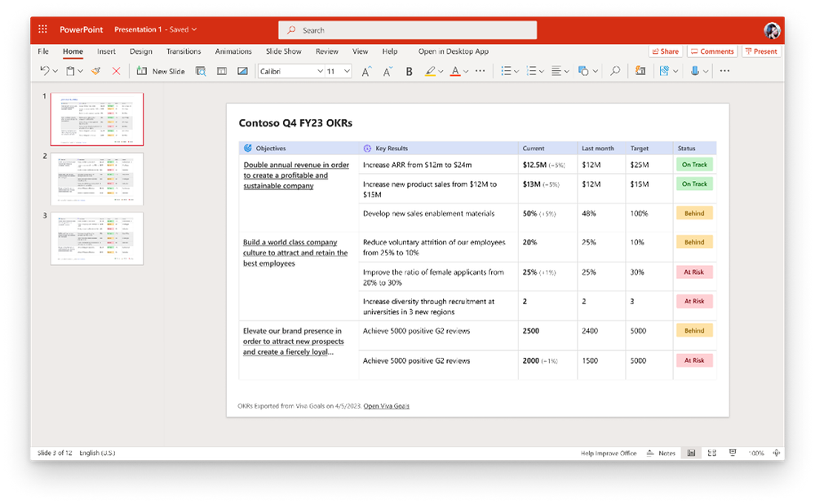The image size is (815, 504).
Task: Click the bulleted list icon
Action: pyautogui.click(x=506, y=71)
